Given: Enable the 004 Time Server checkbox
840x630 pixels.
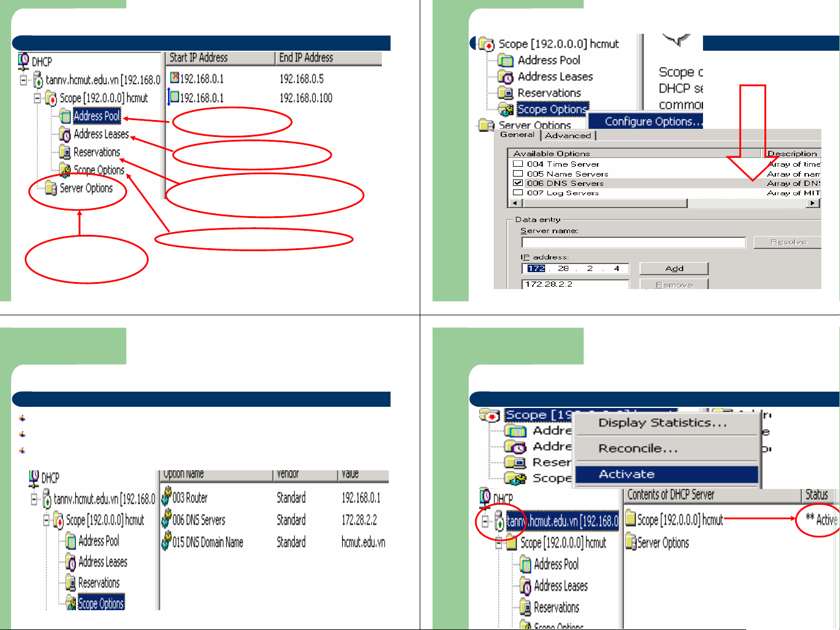Looking at the screenshot, I should tap(518, 164).
